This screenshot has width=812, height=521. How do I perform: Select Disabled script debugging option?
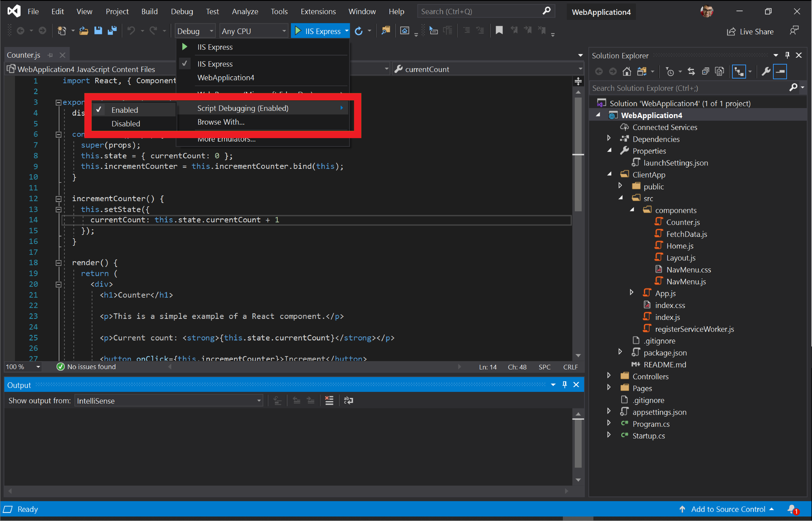click(126, 123)
